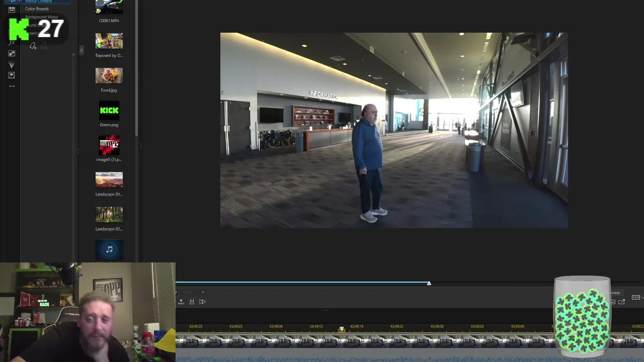Select the Landscape 01 thumbnail

(x=109, y=179)
